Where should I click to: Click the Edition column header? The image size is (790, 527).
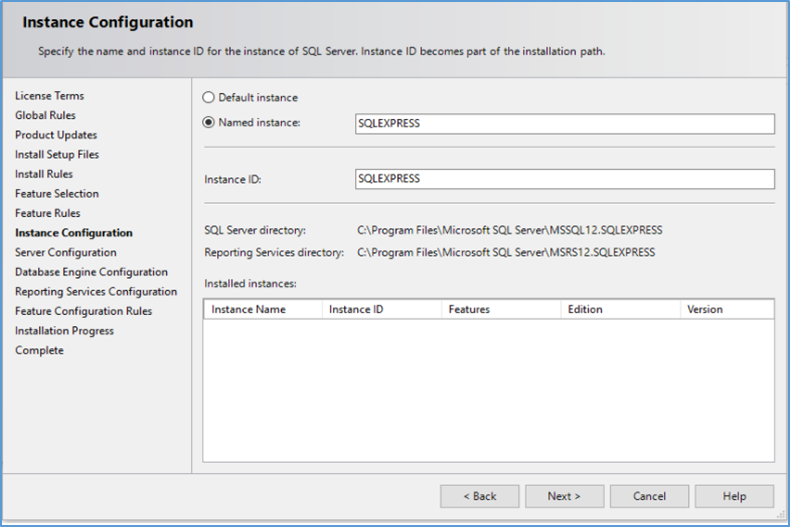pos(621,309)
